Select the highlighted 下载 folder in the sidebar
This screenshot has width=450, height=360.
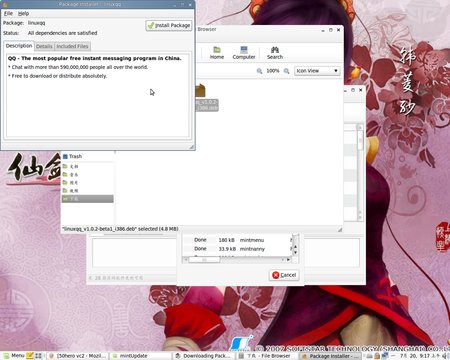[x=87, y=199]
